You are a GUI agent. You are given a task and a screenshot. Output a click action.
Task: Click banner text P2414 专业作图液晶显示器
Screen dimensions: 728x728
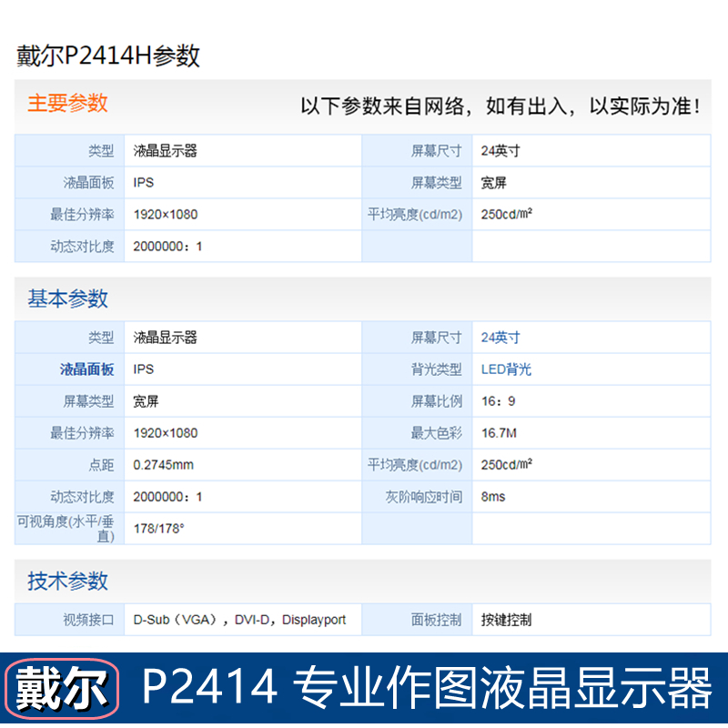426,687
